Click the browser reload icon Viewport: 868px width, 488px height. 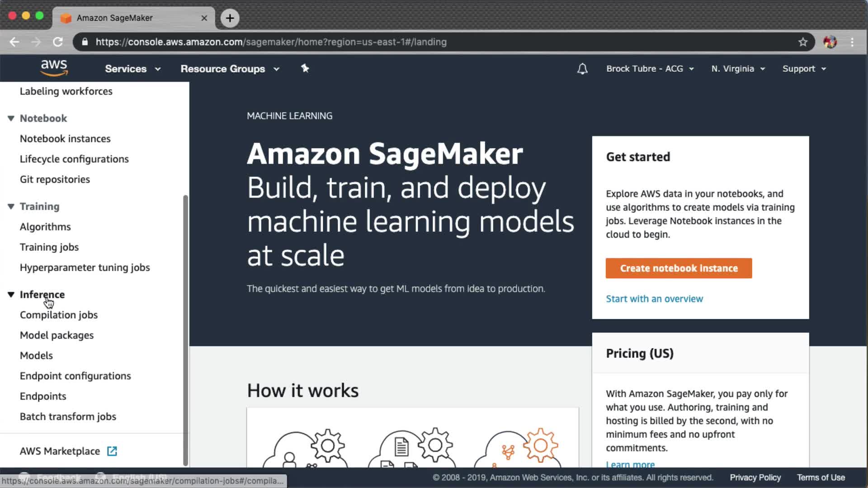[58, 42]
